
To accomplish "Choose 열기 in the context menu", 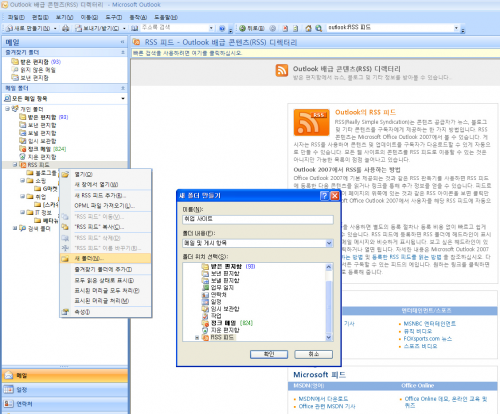I will [105, 174].
